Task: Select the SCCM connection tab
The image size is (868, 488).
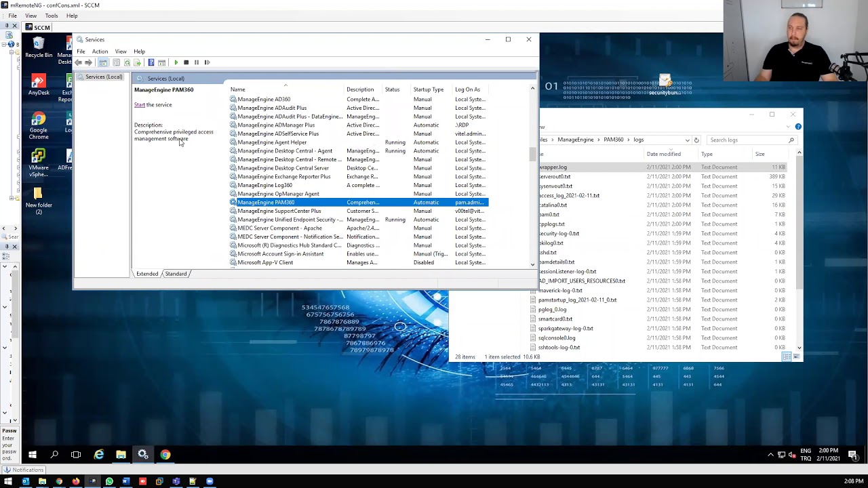Action: point(37,28)
